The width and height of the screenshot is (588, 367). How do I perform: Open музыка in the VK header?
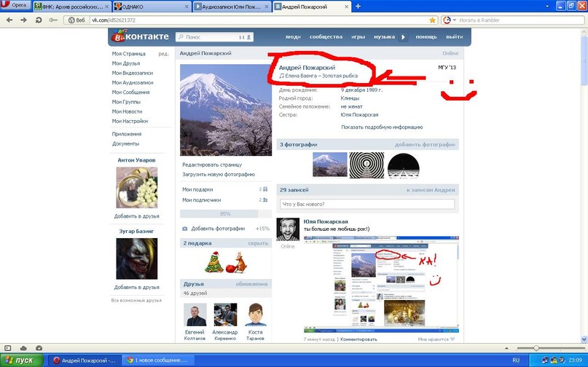(x=384, y=36)
